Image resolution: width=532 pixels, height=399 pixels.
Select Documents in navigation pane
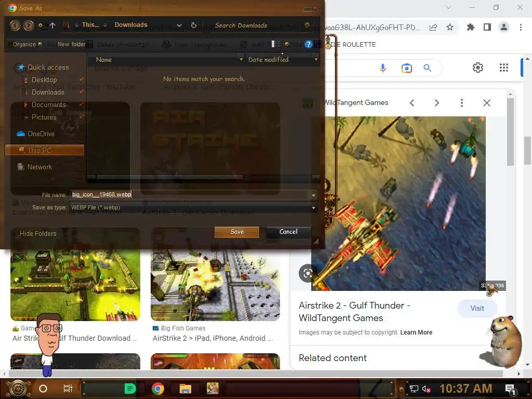pos(48,105)
